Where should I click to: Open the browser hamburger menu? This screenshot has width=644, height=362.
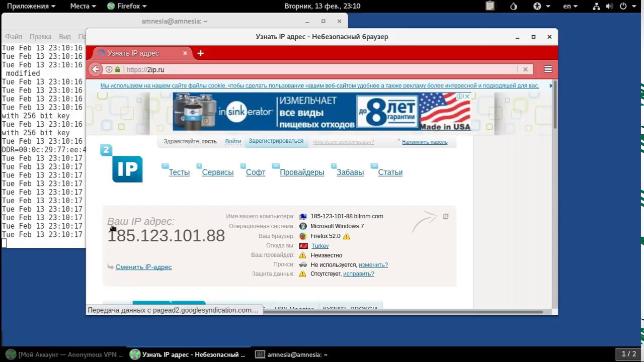[x=548, y=69]
